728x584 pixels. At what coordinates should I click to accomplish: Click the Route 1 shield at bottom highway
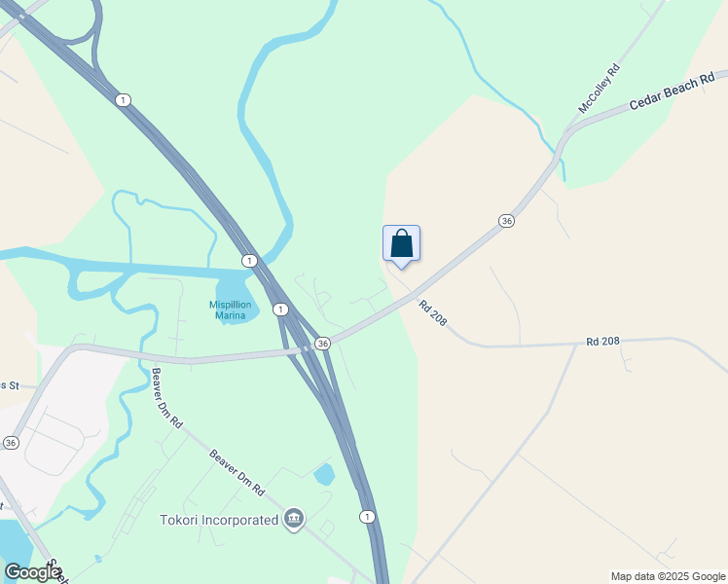[x=367, y=517]
